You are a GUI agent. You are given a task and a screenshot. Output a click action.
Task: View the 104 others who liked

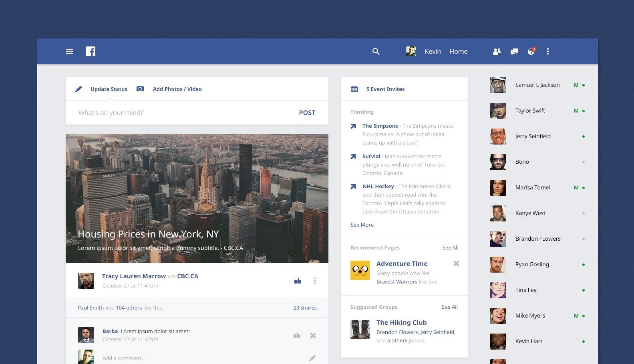[x=129, y=308]
